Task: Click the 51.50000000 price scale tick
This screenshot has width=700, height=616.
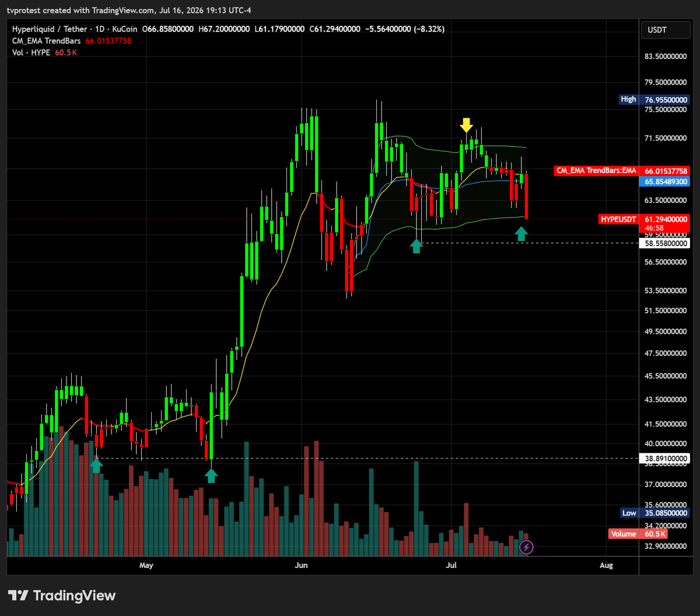Action: [667, 310]
